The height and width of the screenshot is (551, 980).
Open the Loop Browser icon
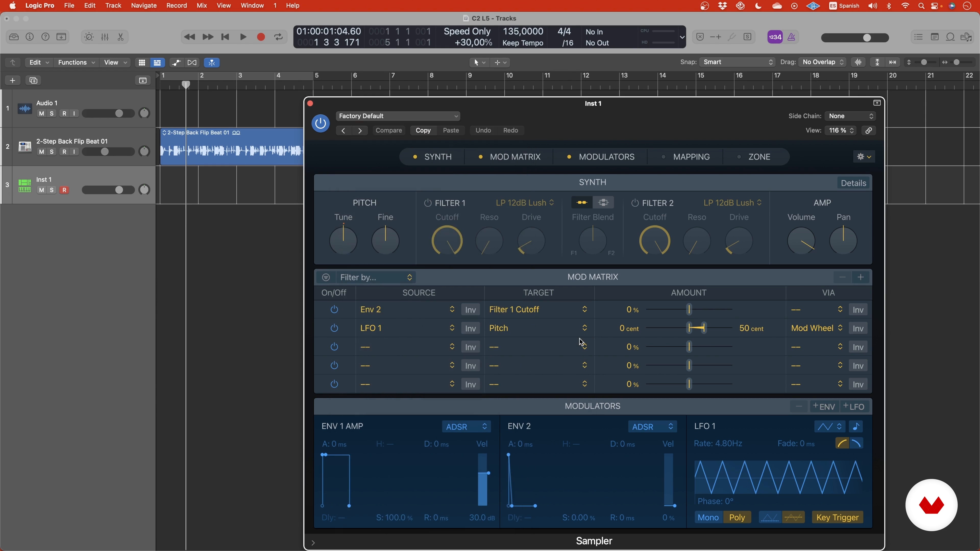[x=950, y=37]
